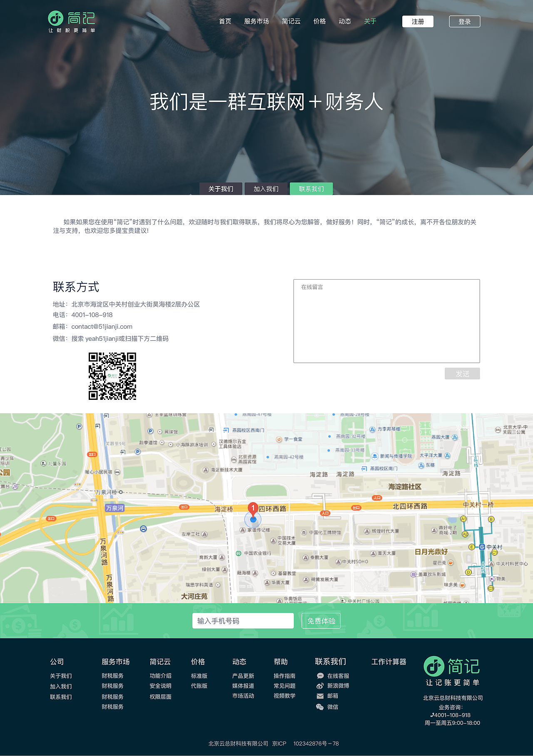533x756 pixels.
Task: Open footer 关于我们 link
Action: 61,676
